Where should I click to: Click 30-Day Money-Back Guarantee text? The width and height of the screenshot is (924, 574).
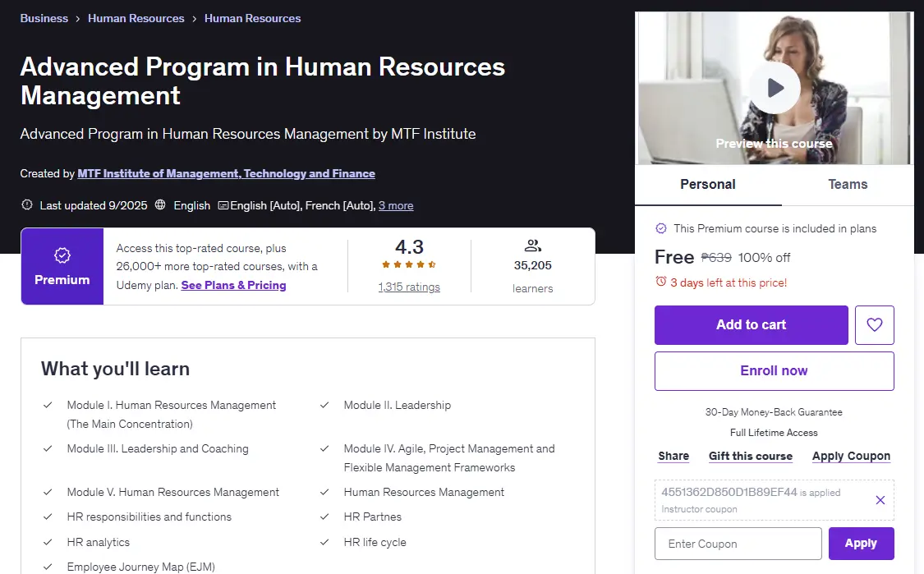pyautogui.click(x=774, y=412)
